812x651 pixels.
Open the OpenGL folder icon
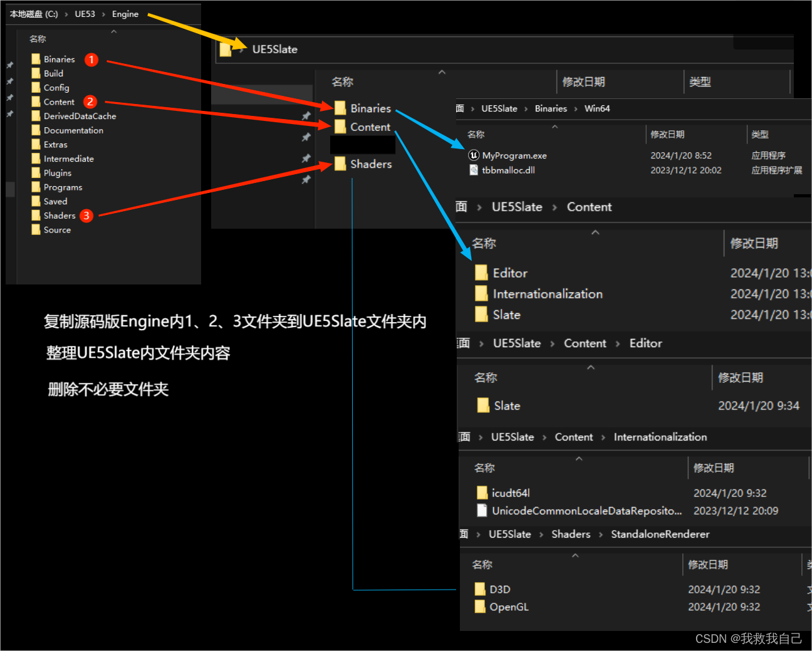(x=480, y=607)
